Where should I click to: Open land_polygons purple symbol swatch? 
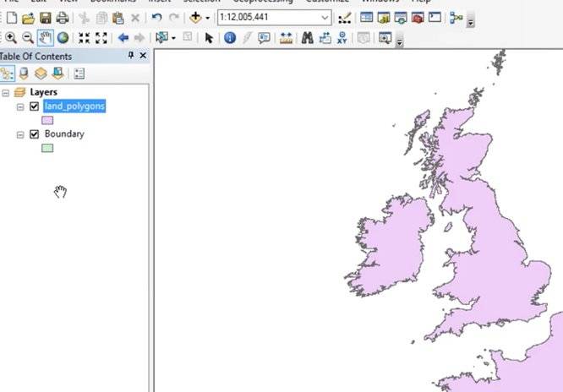point(47,120)
